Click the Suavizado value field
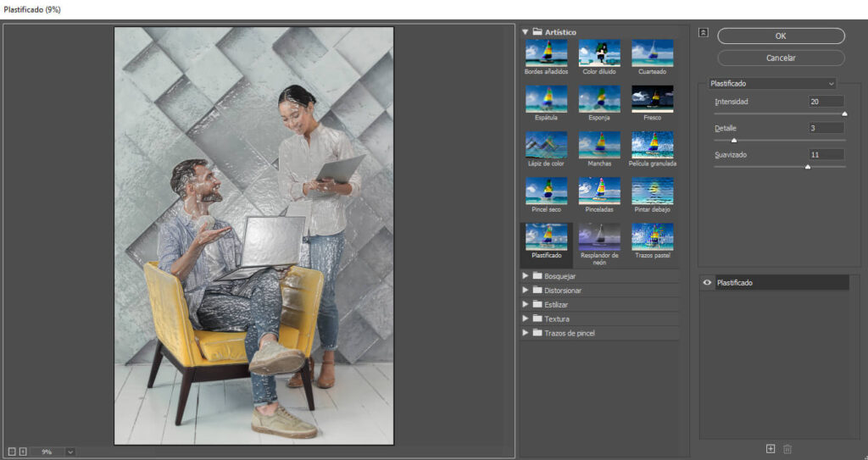The image size is (868, 460). tap(826, 154)
